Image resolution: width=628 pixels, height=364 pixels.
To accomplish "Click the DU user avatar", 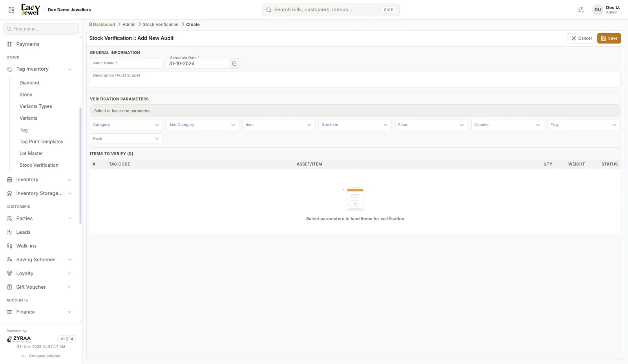I will tap(597, 10).
